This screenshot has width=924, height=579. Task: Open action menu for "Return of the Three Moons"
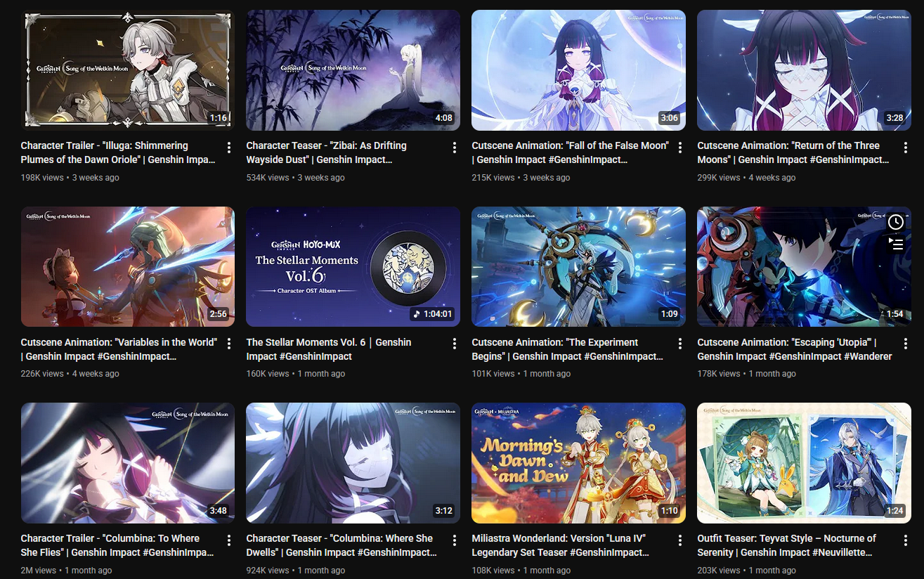pyautogui.click(x=906, y=148)
